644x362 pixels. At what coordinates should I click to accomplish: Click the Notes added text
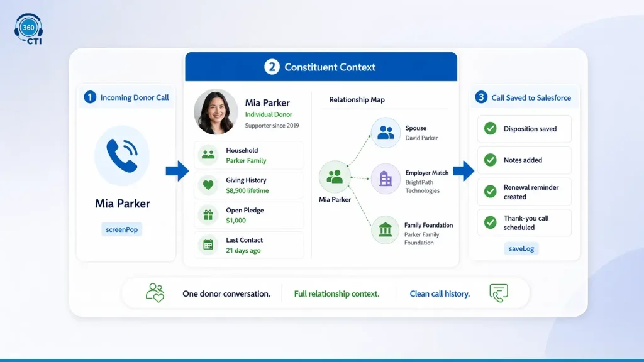click(x=523, y=160)
